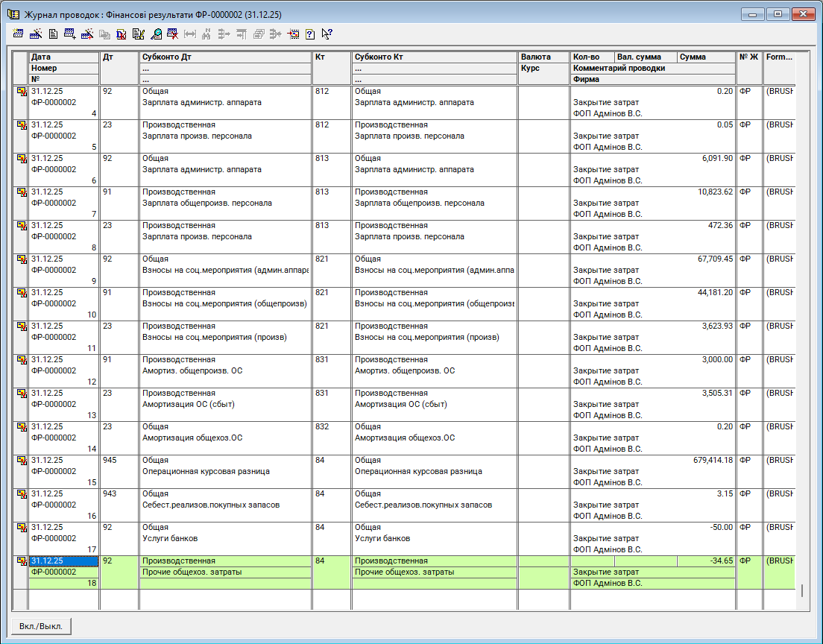Click the Сумма column header
Screen dimensions: 823x644
point(705,57)
